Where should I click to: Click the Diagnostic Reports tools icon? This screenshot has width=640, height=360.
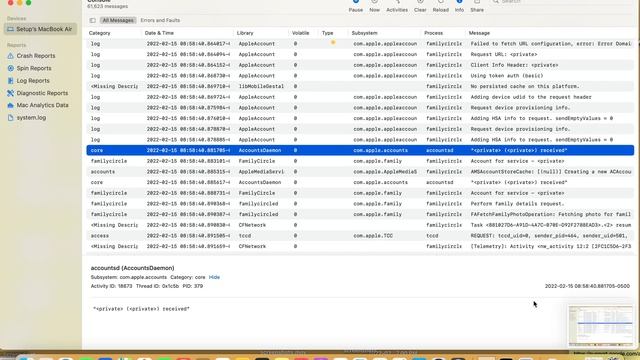coord(11,93)
